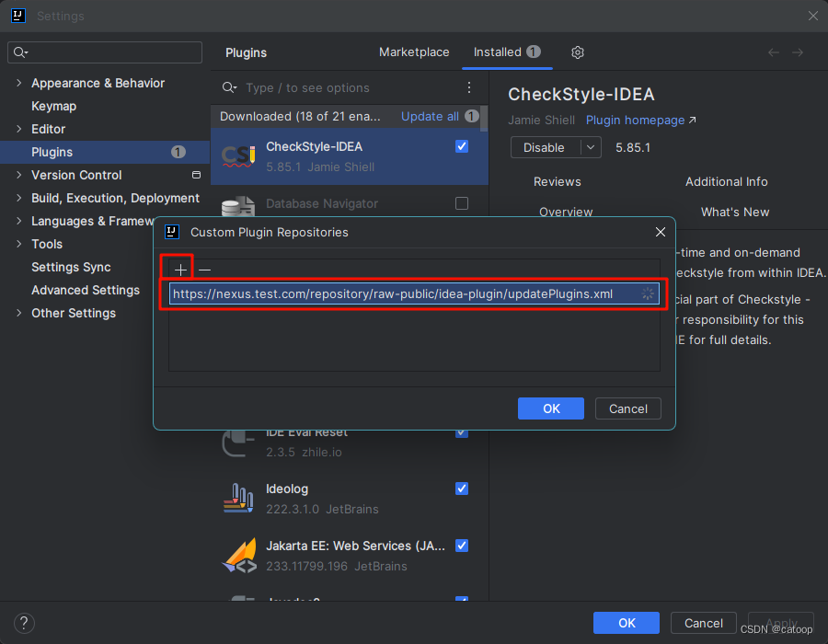Open the Overview tab
Image resolution: width=828 pixels, height=644 pixels.
[x=566, y=212]
